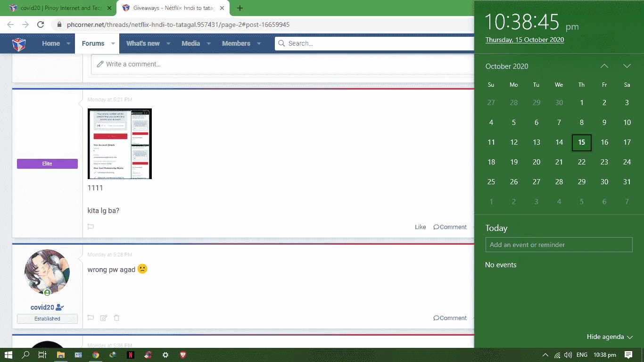Expand the Home menu dropdown arrow
The image size is (644, 362).
(x=68, y=43)
